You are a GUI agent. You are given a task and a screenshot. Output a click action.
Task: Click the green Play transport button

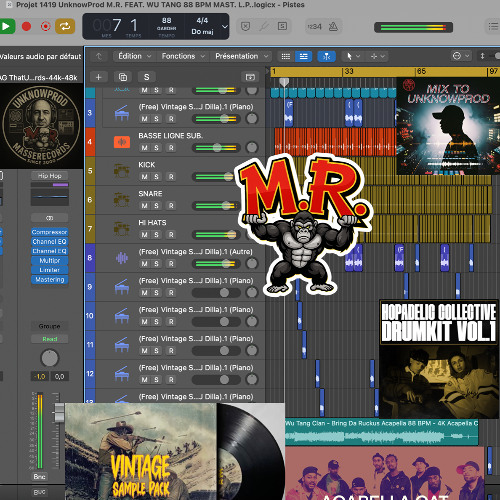[6, 26]
